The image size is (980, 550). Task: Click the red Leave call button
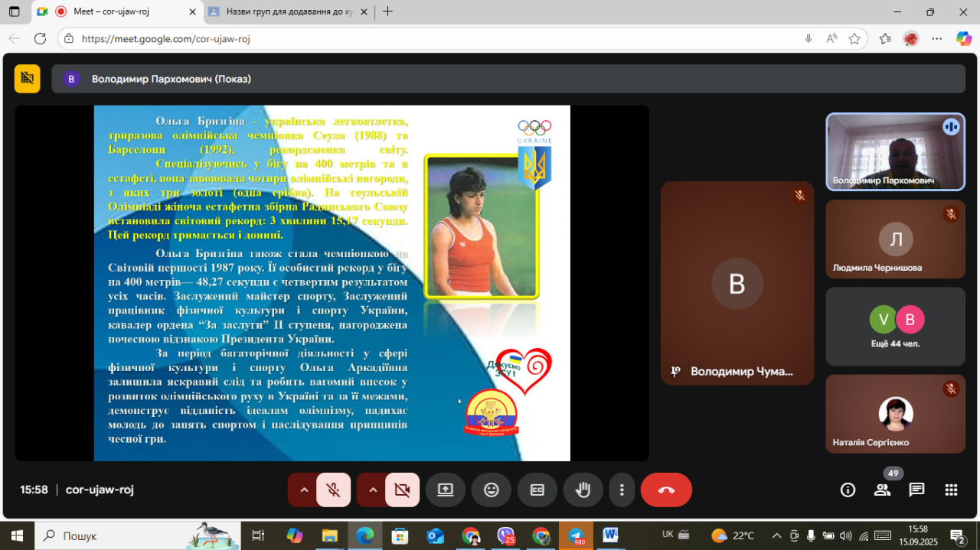(665, 490)
